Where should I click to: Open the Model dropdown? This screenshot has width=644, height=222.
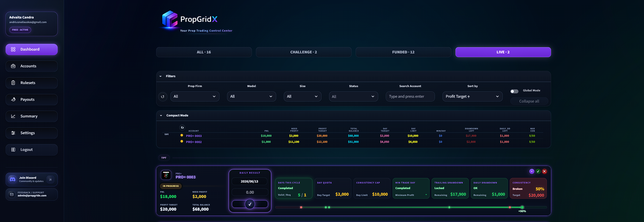pos(251,96)
